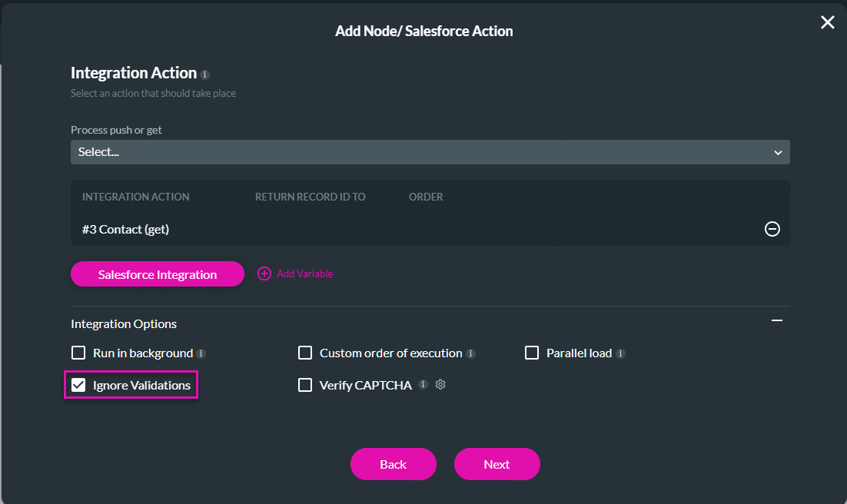Click the Salesforce Integration button
This screenshot has height=504, width=847.
coord(157,274)
